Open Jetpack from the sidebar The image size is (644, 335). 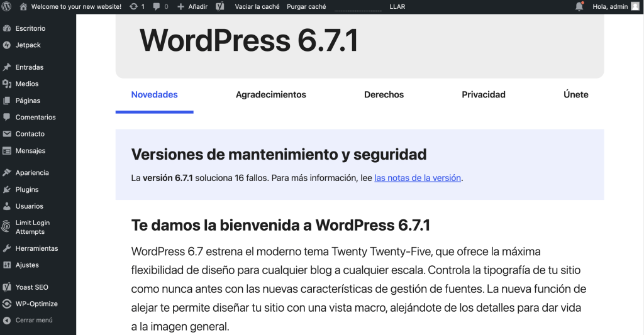pos(28,45)
